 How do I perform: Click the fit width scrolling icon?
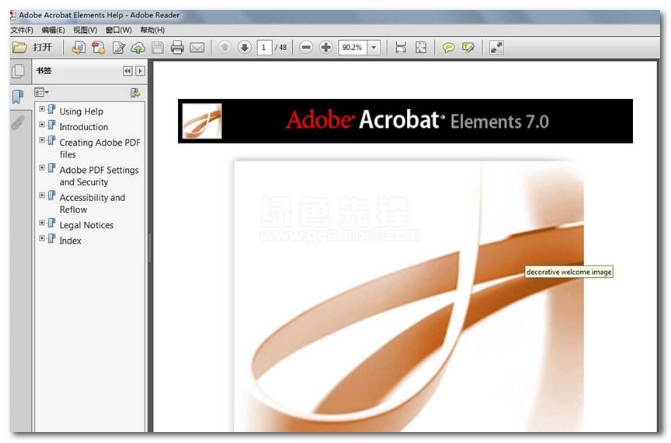click(x=401, y=48)
